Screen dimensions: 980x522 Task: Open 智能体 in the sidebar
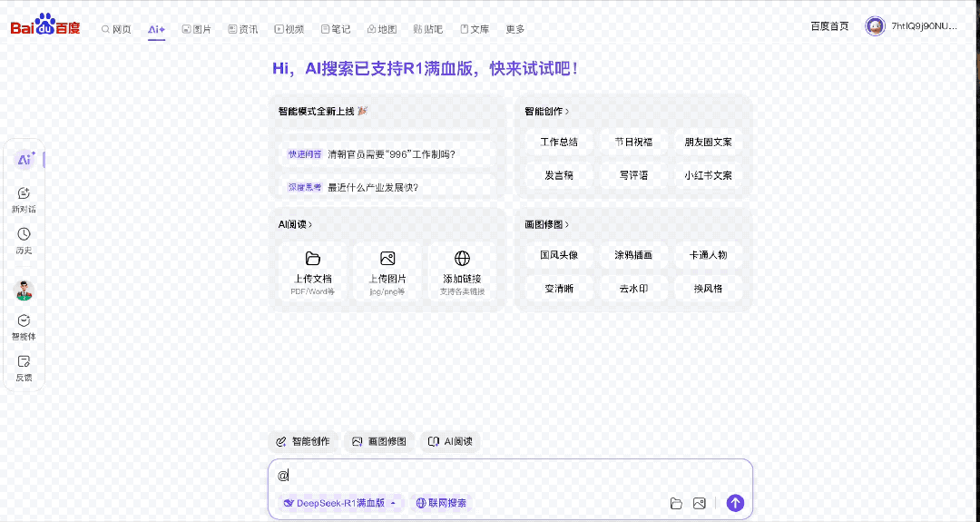click(24, 328)
